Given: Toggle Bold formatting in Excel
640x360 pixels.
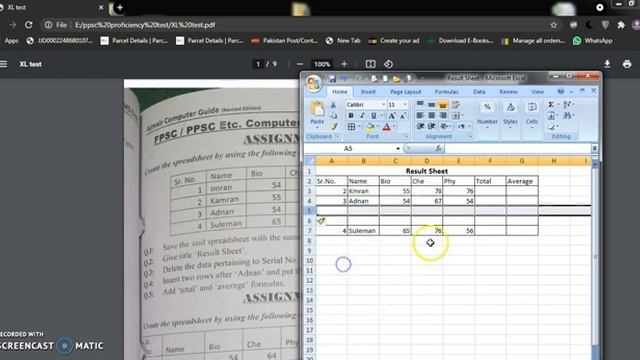Looking at the screenshot, I should click(x=351, y=116).
